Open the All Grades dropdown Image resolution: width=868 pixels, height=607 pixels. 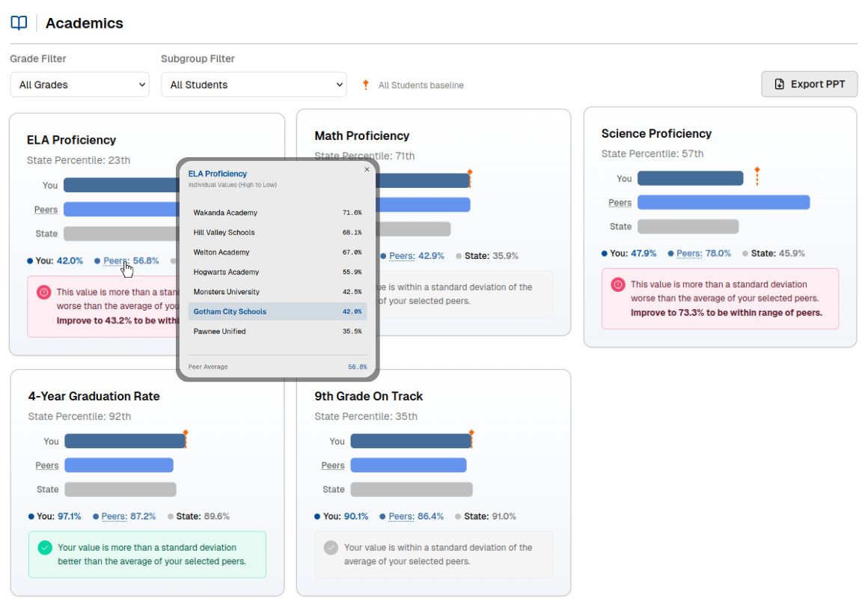pyautogui.click(x=79, y=85)
